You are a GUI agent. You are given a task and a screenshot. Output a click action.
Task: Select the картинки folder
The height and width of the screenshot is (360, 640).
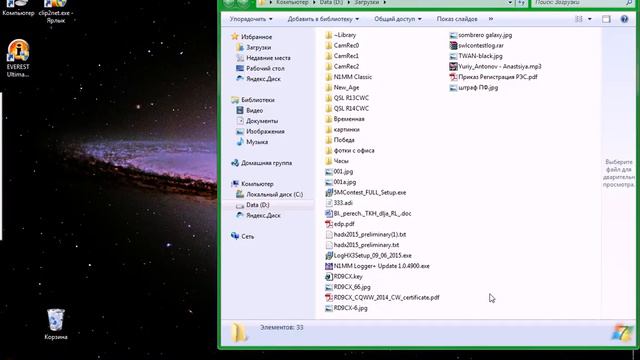(x=342, y=130)
